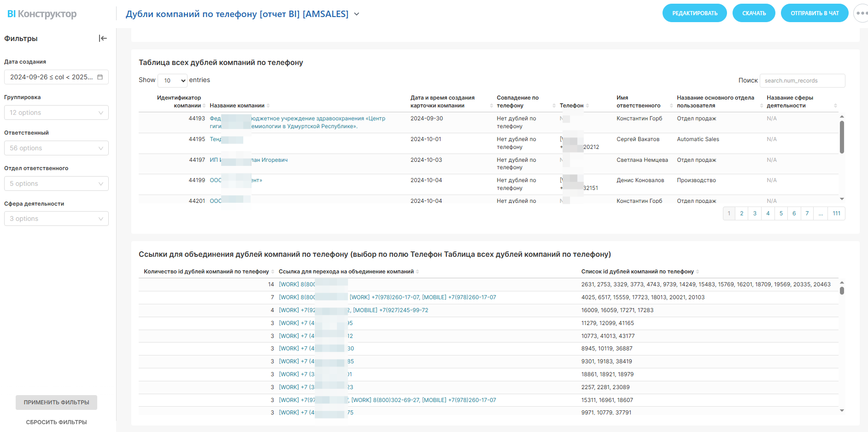Sort by Телефон column arrows

coord(587,106)
